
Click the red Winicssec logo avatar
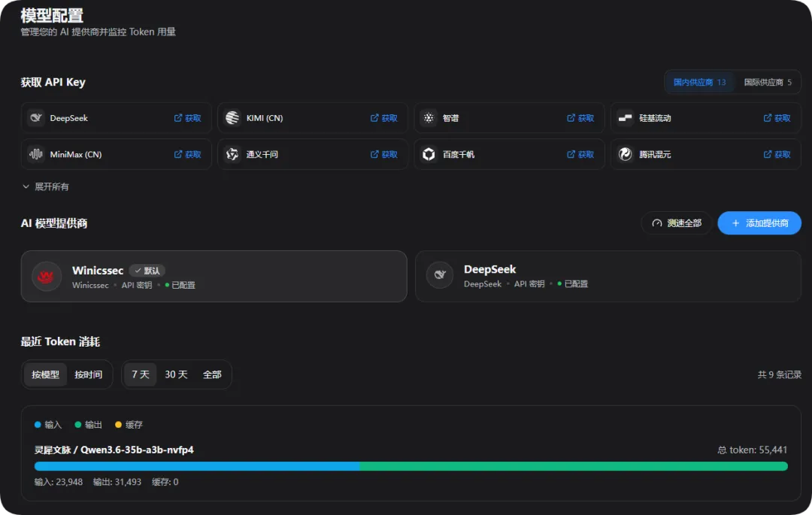click(x=47, y=277)
